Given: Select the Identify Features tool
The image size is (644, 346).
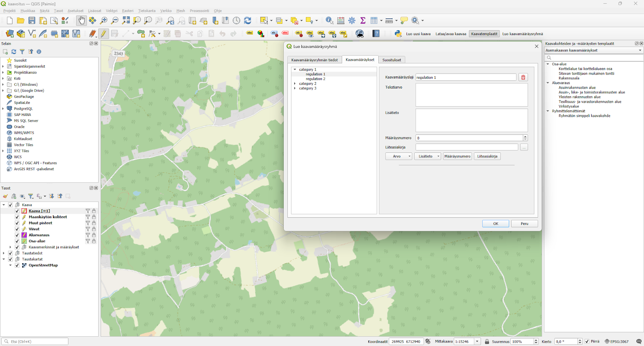Looking at the screenshot, I should (x=329, y=21).
